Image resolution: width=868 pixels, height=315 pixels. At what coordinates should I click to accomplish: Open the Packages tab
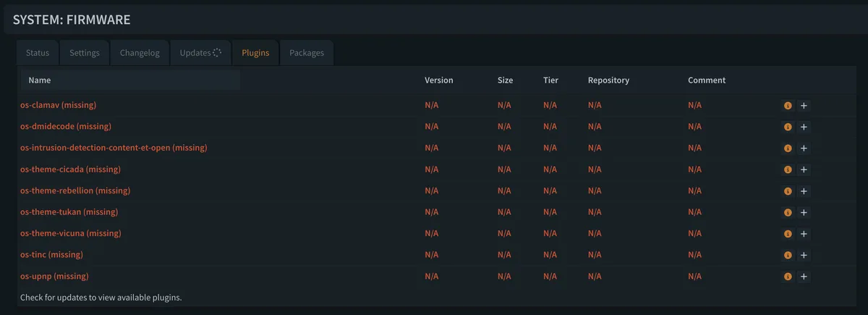(307, 53)
